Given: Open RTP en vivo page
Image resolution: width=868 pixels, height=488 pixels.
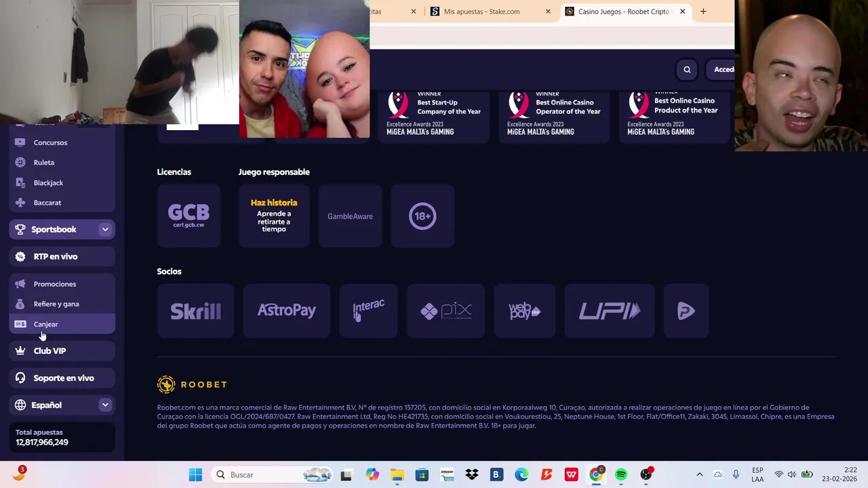Looking at the screenshot, I should (62, 256).
